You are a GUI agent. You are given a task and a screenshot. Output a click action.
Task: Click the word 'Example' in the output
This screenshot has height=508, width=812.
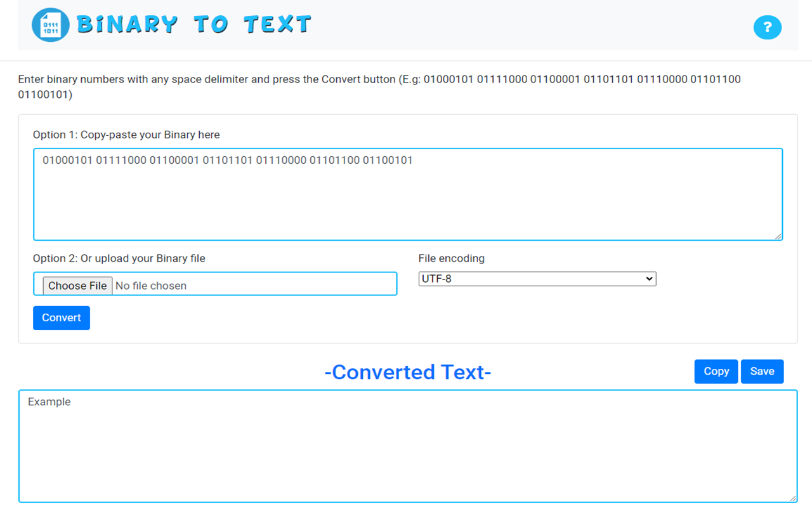(49, 402)
